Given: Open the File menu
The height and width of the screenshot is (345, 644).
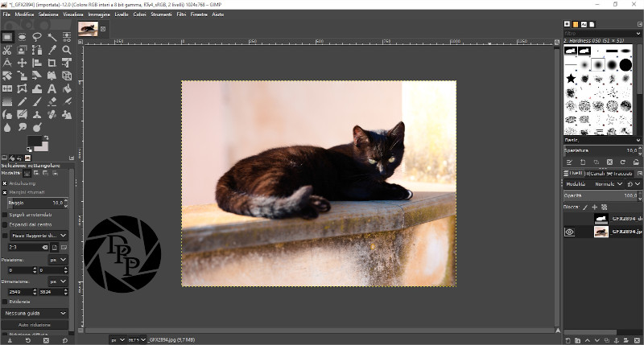Looking at the screenshot, I should [x=6, y=14].
